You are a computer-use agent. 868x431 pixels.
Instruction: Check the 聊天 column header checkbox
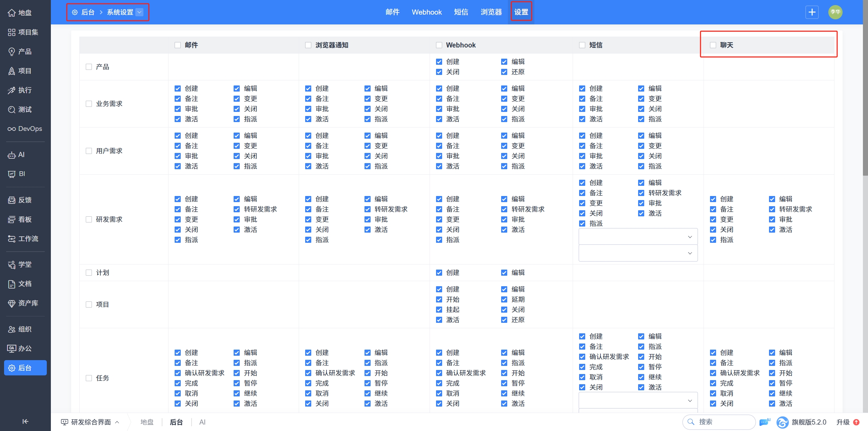(713, 45)
